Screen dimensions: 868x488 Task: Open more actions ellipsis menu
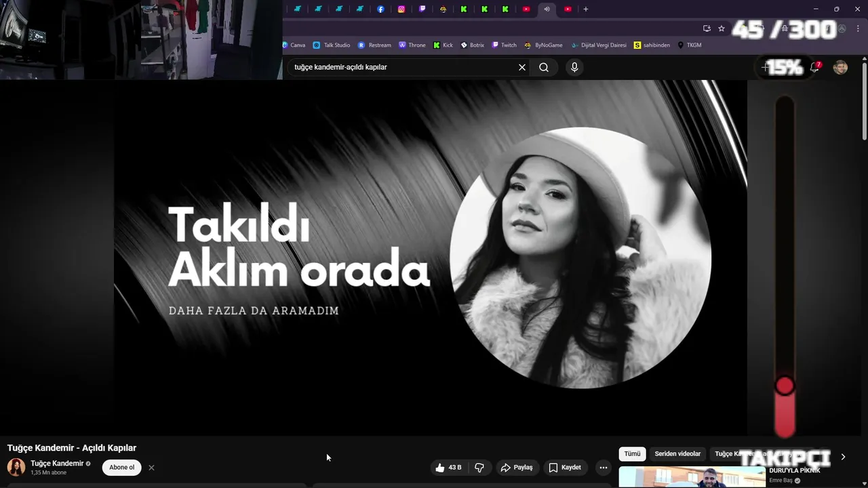604,468
